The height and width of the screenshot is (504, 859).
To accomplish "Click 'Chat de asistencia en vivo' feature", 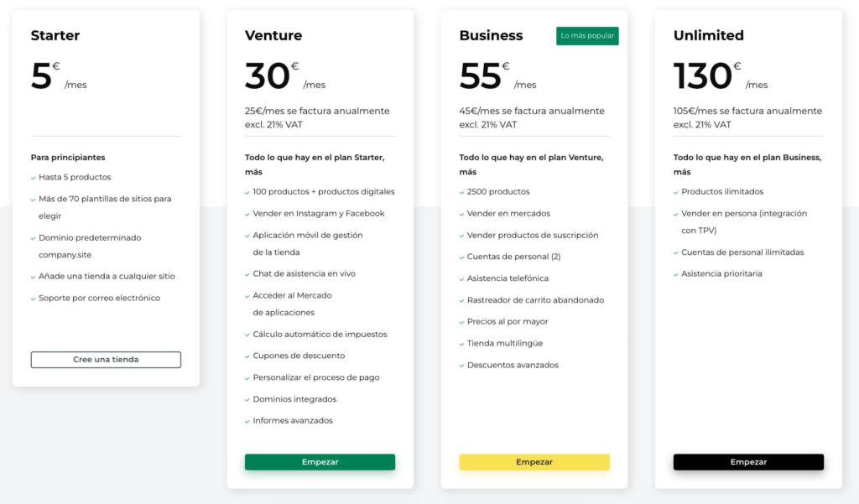I will pyautogui.click(x=304, y=273).
